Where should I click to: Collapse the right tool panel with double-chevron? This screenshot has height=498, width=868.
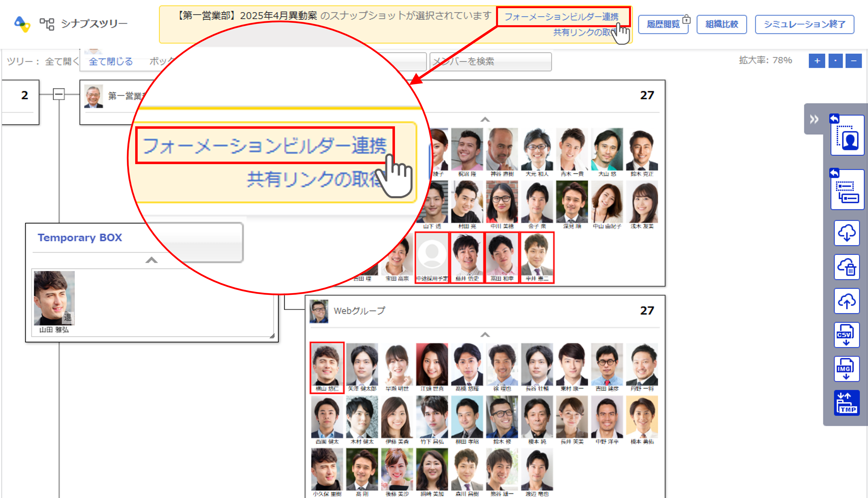[814, 119]
